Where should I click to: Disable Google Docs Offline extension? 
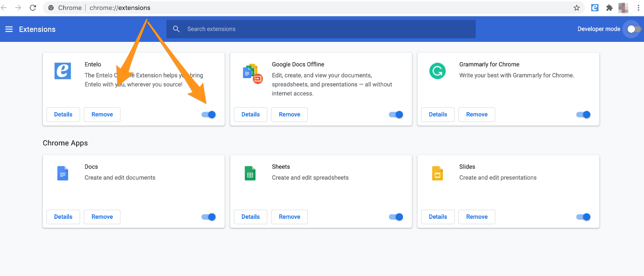click(396, 114)
